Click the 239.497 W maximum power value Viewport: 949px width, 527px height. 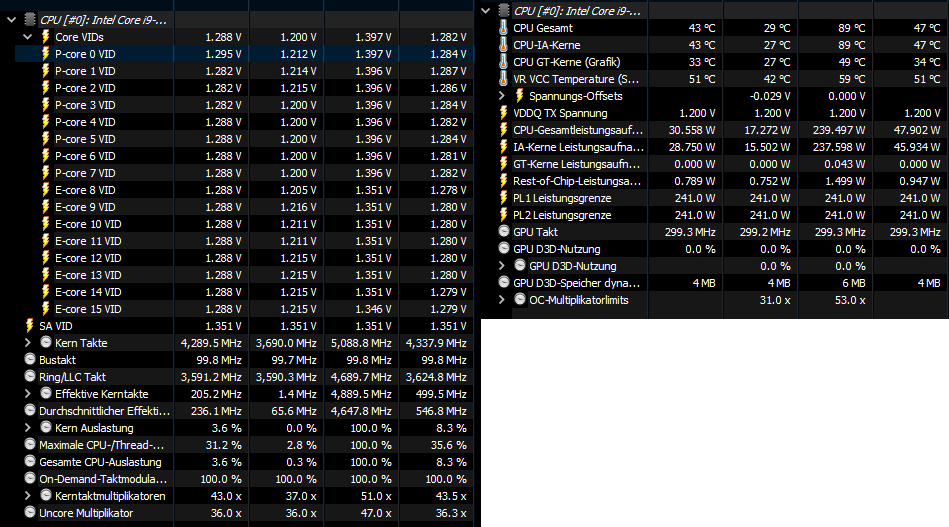[839, 130]
